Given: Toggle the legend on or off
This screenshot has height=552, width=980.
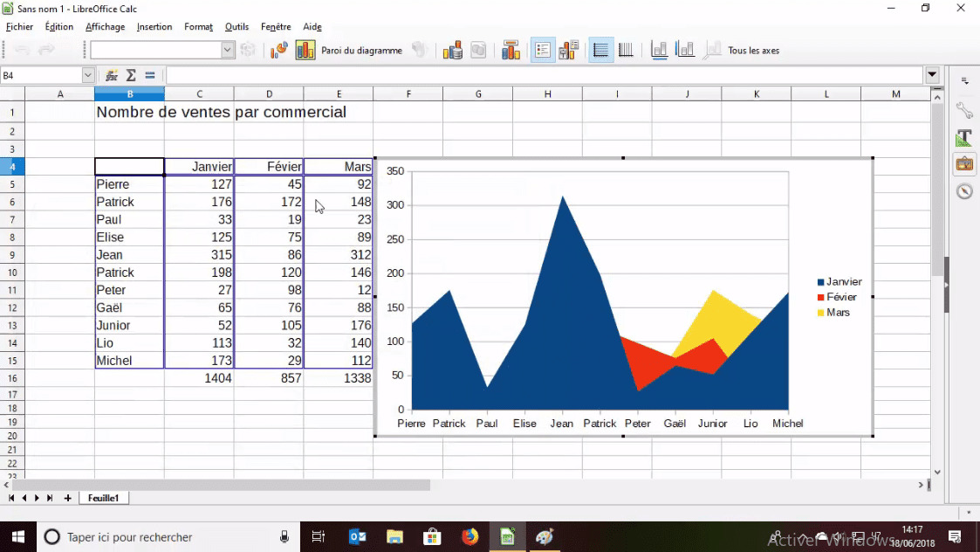Looking at the screenshot, I should coord(544,50).
